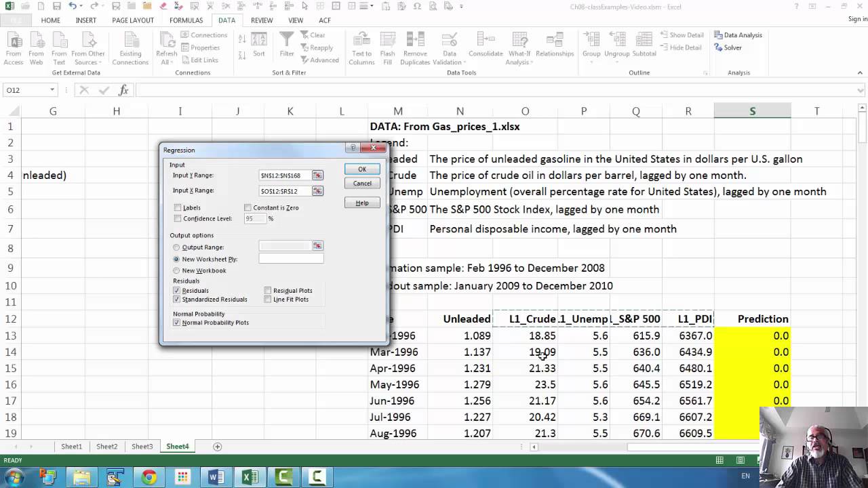This screenshot has width=868, height=488.
Task: Select the Output Range radio button
Action: 177,247
